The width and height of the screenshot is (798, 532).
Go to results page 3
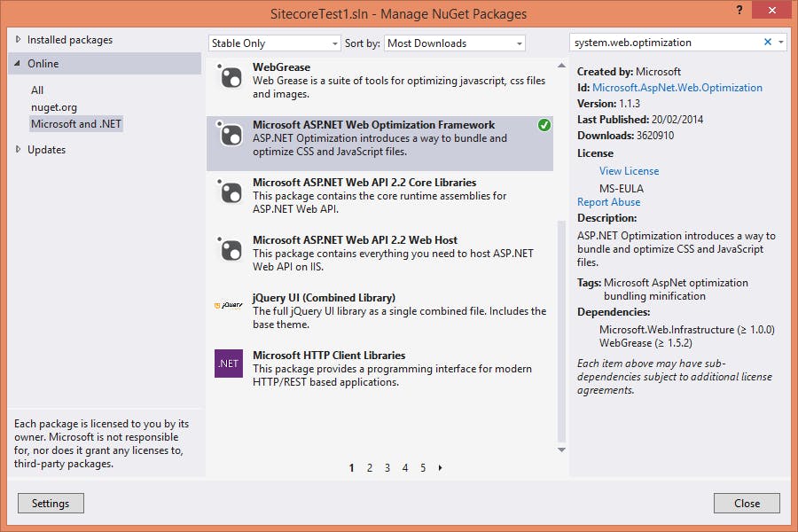coord(387,467)
